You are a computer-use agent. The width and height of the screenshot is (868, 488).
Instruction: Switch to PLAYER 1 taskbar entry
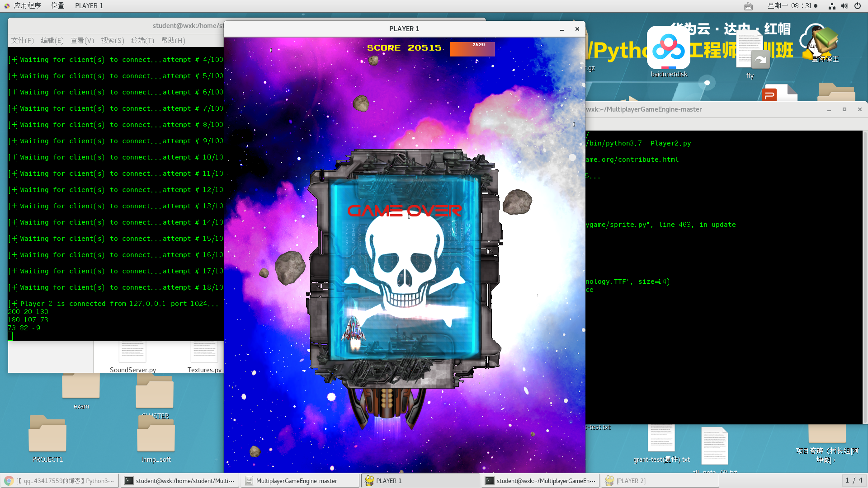pos(420,481)
